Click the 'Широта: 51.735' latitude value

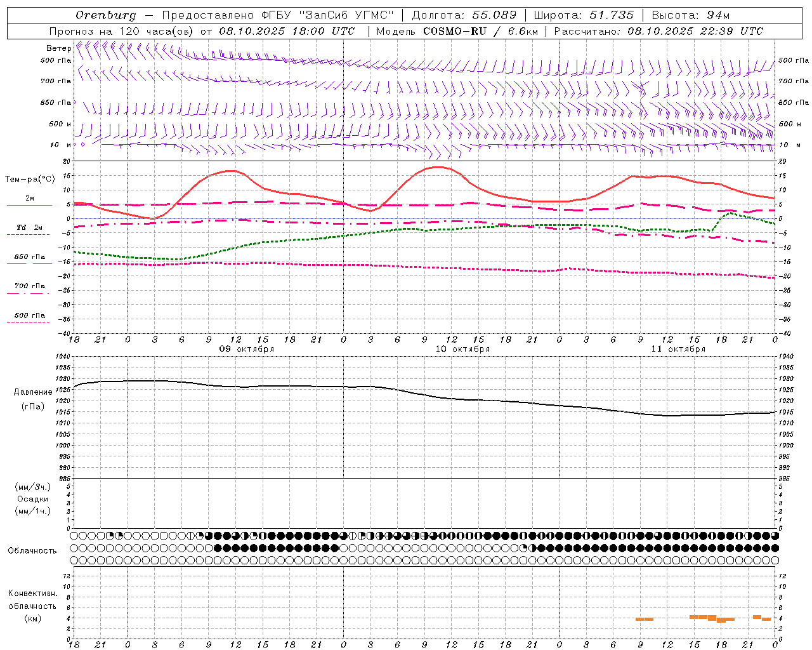[583, 15]
